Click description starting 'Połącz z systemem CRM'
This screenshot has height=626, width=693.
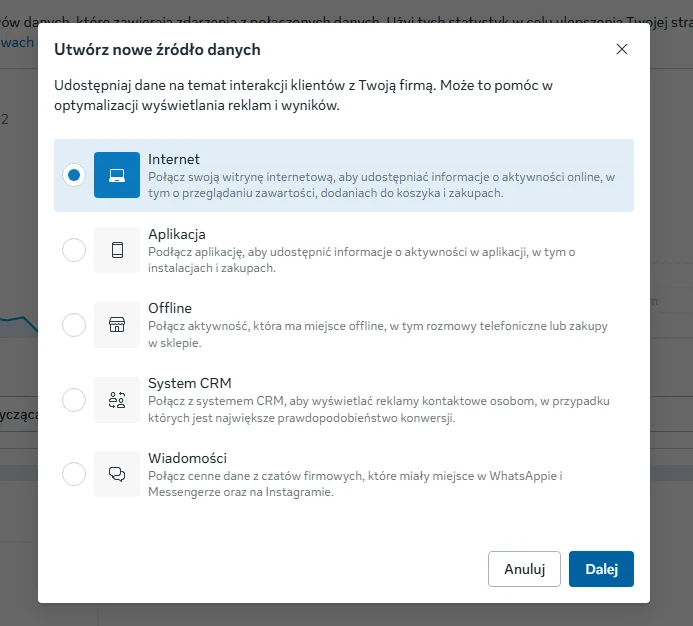coord(379,409)
